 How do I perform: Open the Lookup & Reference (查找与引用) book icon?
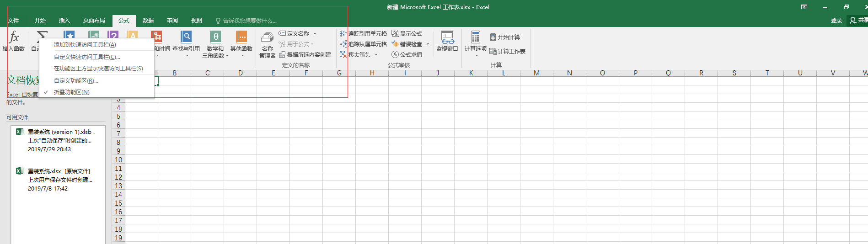pyautogui.click(x=186, y=37)
